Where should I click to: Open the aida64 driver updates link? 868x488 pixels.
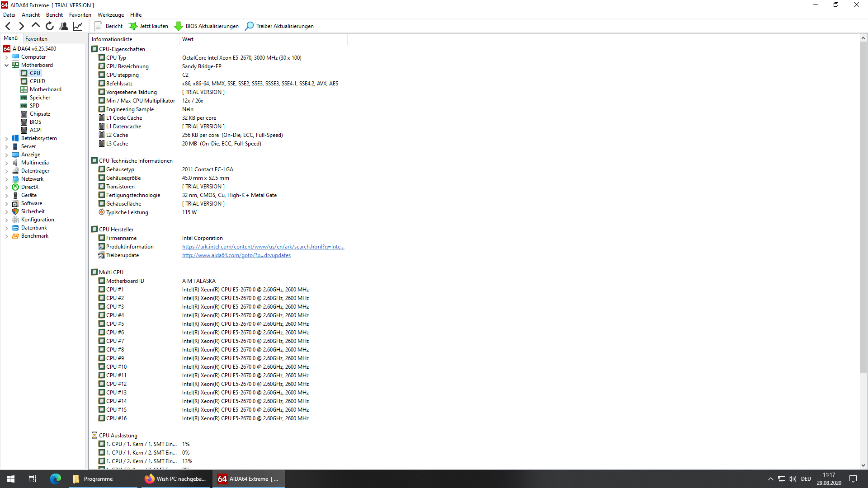236,255
